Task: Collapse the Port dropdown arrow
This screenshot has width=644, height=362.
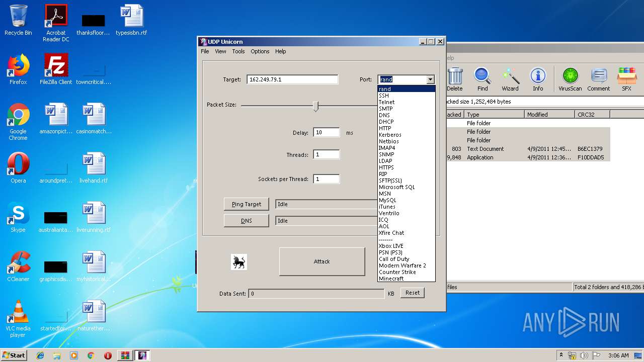Action: point(430,79)
